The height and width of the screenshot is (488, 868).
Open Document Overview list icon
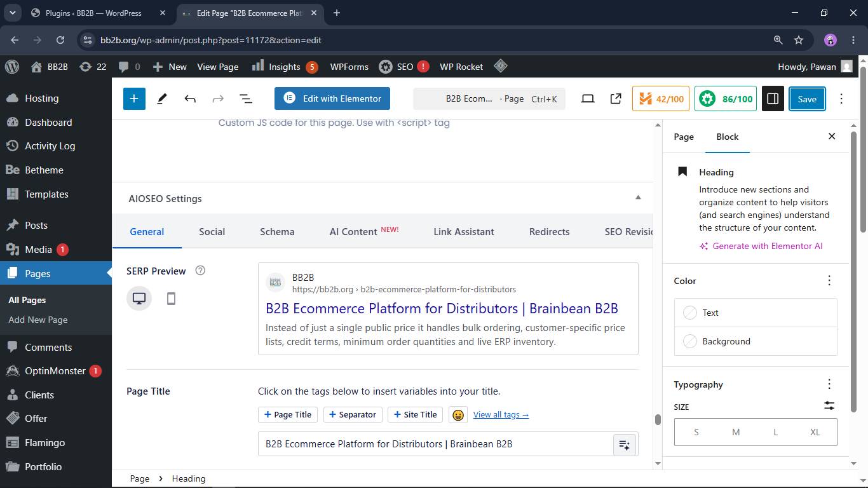pyautogui.click(x=246, y=98)
